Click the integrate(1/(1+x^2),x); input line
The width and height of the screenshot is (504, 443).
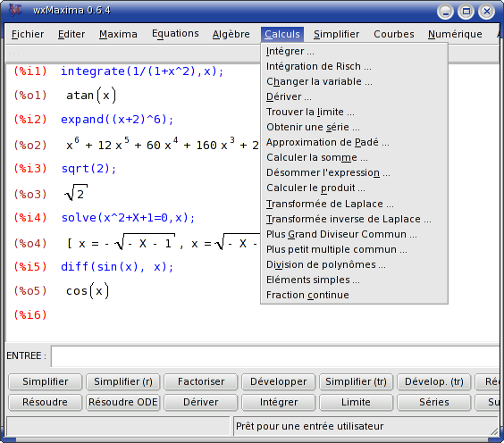pyautogui.click(x=142, y=71)
